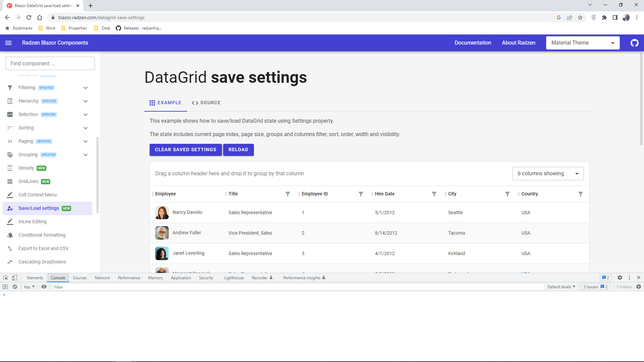Viewport: 644px width, 362px height.
Task: Open the GitHub repository icon in navbar
Action: point(634,43)
